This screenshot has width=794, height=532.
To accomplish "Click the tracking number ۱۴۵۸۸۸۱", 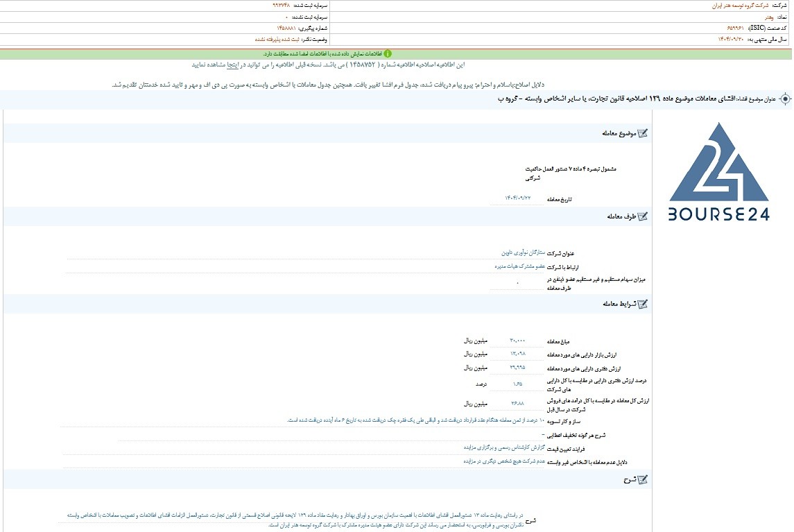I will (286, 28).
